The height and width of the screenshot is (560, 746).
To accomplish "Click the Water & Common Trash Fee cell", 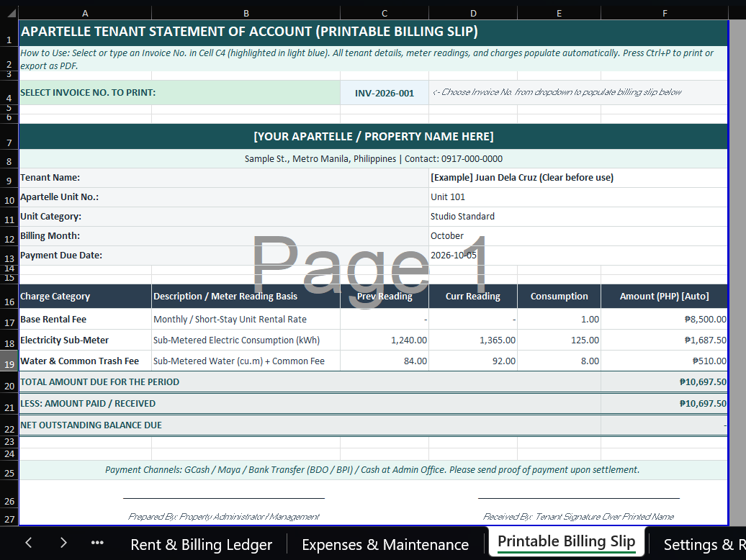I will tap(85, 361).
